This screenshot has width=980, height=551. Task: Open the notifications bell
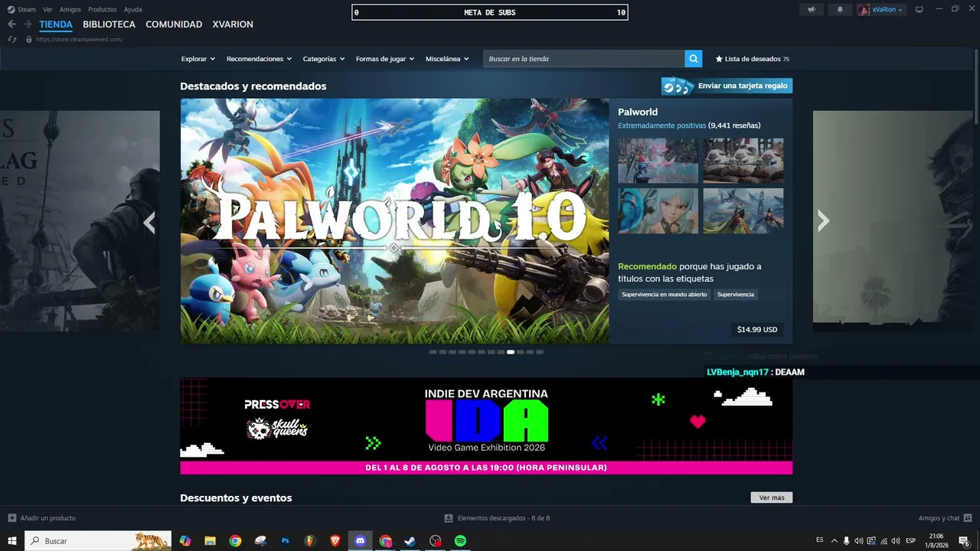point(840,10)
